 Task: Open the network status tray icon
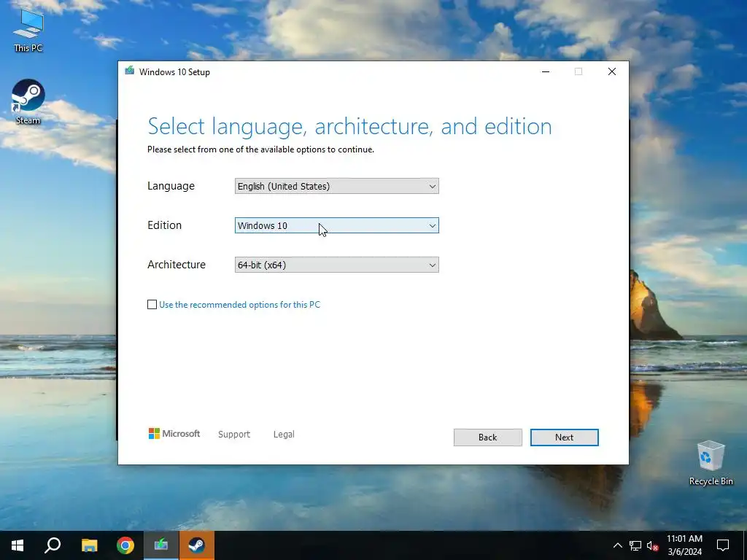pos(635,545)
